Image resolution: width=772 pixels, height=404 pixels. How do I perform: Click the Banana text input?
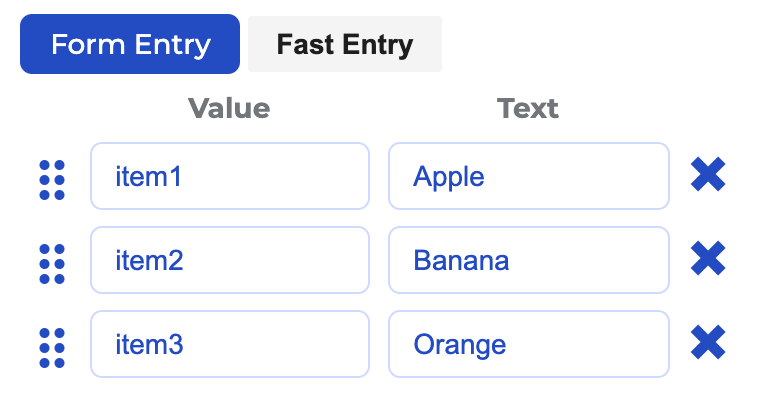528,261
